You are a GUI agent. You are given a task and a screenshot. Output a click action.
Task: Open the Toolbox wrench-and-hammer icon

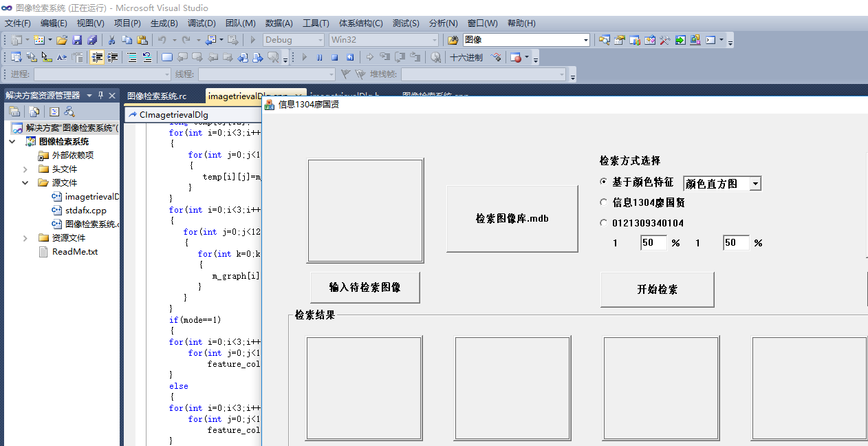[x=664, y=40]
